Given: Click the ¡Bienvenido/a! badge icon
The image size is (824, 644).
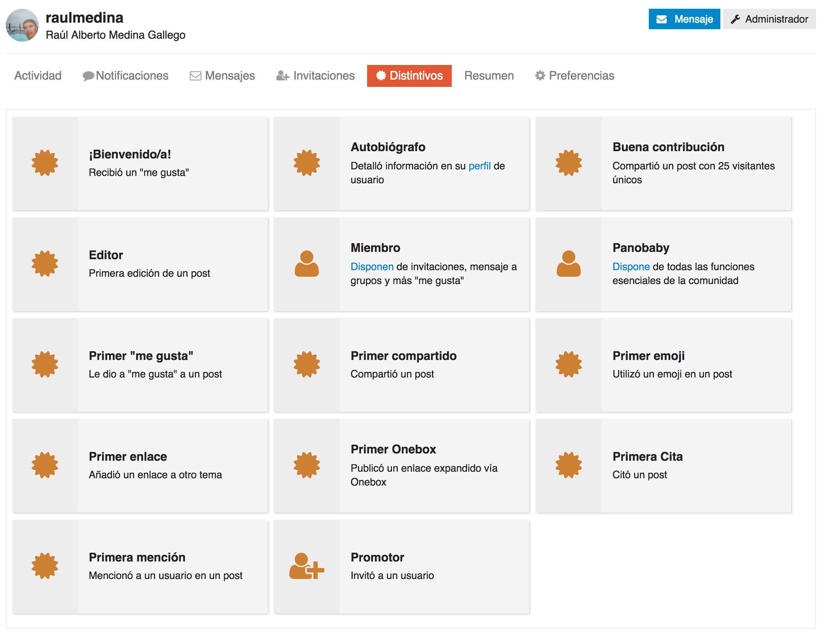Looking at the screenshot, I should pos(45,163).
